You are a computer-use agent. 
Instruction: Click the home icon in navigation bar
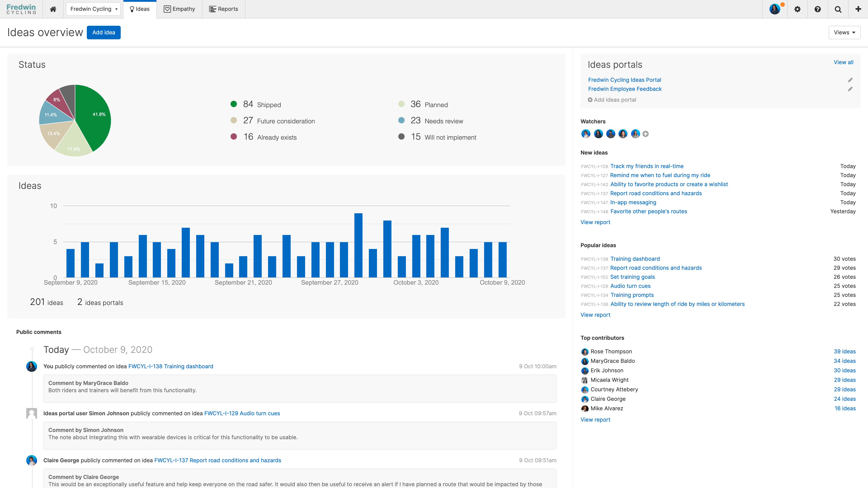53,9
